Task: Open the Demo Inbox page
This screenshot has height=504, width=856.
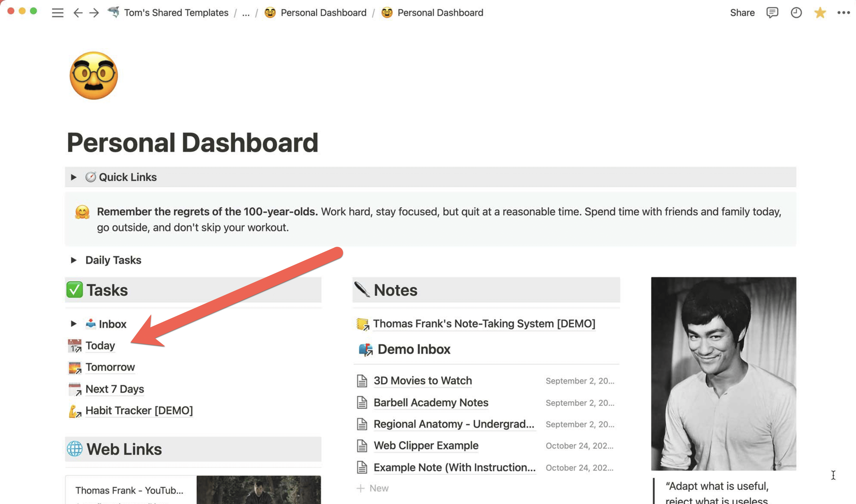Action: tap(413, 349)
